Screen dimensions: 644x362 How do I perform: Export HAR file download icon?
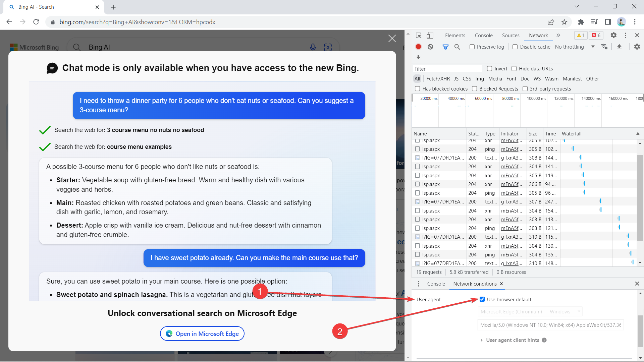(418, 58)
